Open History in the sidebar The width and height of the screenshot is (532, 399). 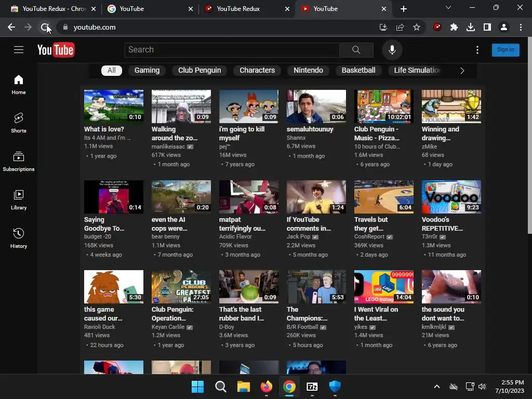[x=19, y=238]
